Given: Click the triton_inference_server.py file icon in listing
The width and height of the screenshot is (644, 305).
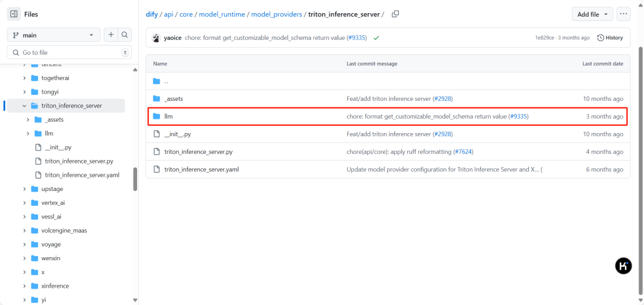Looking at the screenshot, I should (x=156, y=152).
